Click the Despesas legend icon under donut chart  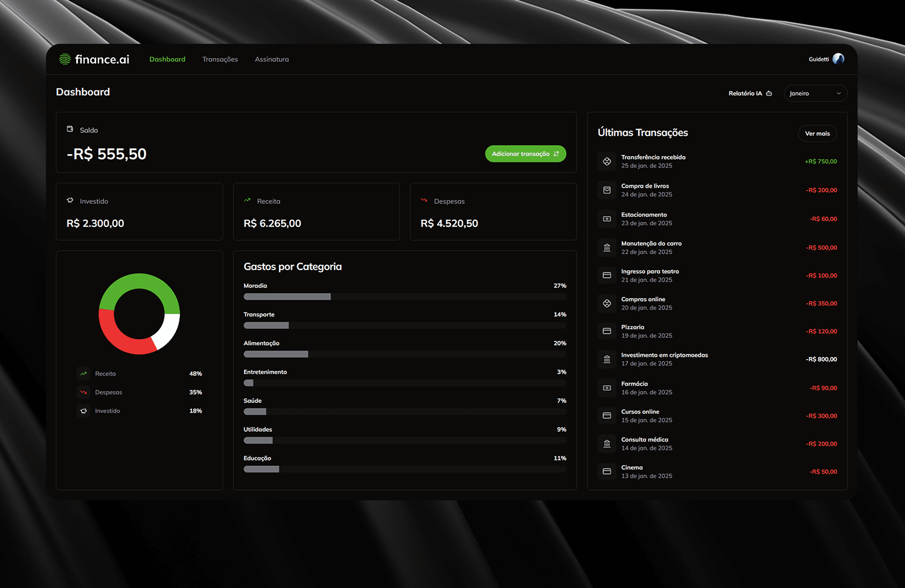point(84,392)
